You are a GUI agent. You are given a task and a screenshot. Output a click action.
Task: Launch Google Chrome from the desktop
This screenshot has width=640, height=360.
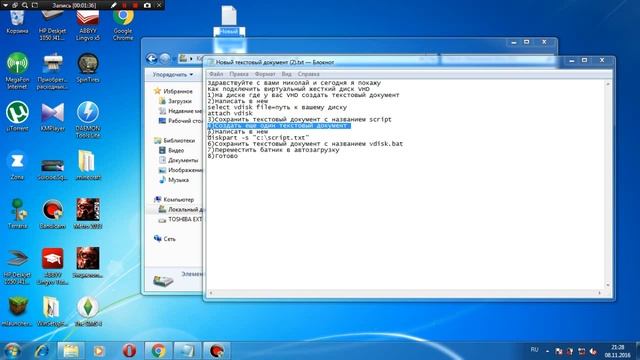coord(123,24)
